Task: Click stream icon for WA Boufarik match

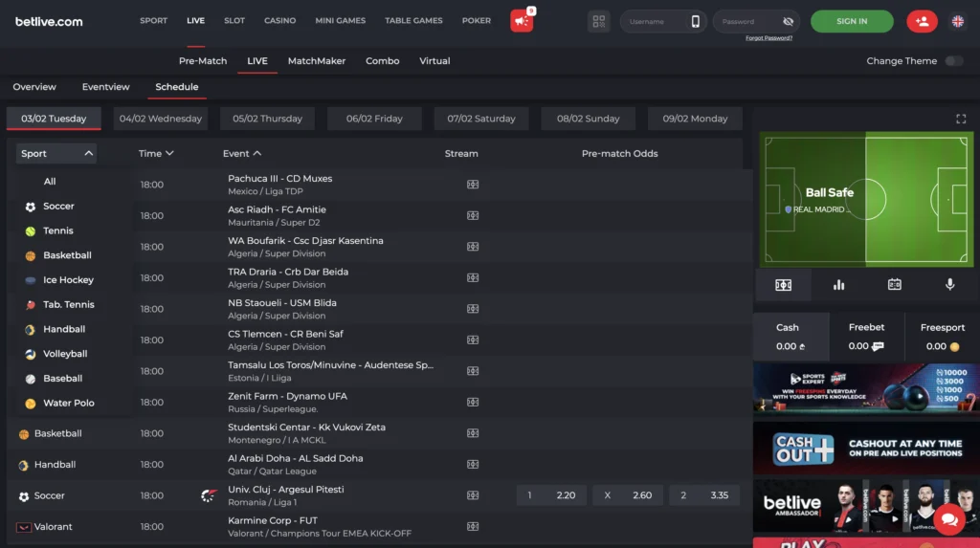Action: (x=473, y=247)
